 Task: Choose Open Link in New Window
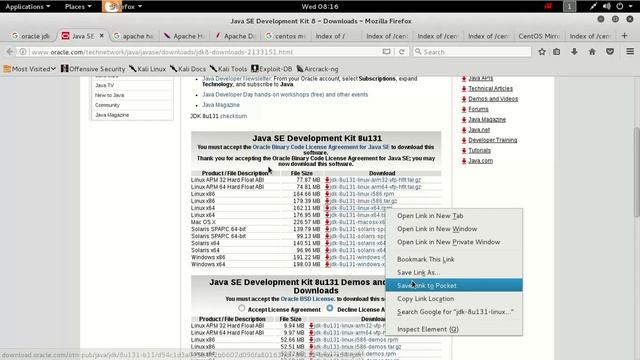(454, 229)
